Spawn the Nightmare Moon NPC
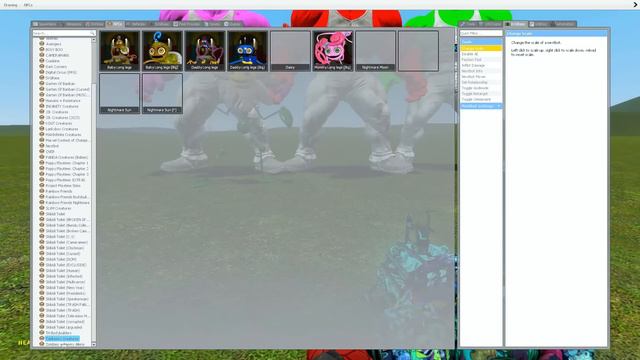This screenshot has height=360, width=640. 376,51
